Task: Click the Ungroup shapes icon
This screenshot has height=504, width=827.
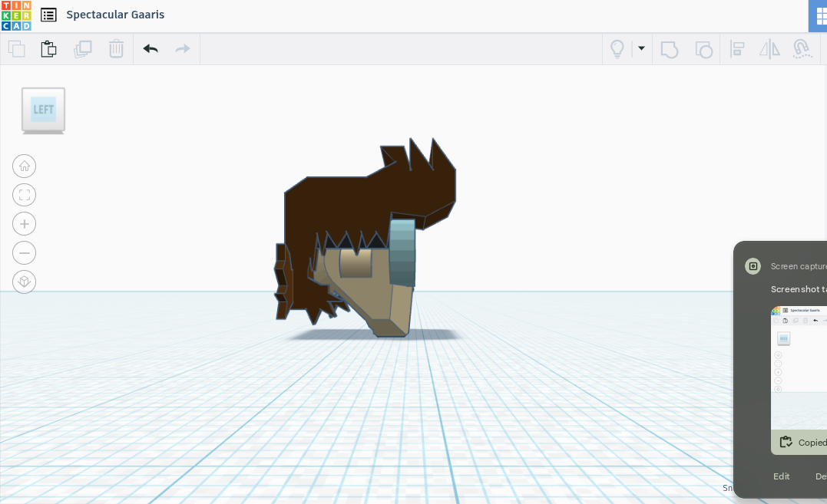Action: [703, 50]
